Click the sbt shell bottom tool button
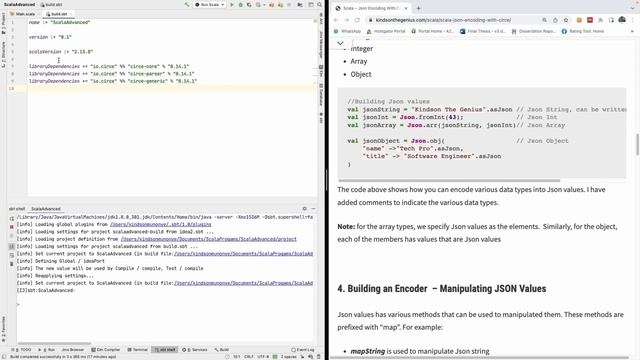Viewport: 640px width, 360px height. (x=164, y=350)
